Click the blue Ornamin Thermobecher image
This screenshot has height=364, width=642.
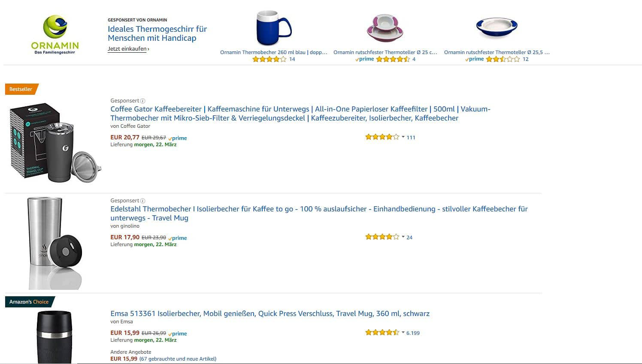click(273, 28)
